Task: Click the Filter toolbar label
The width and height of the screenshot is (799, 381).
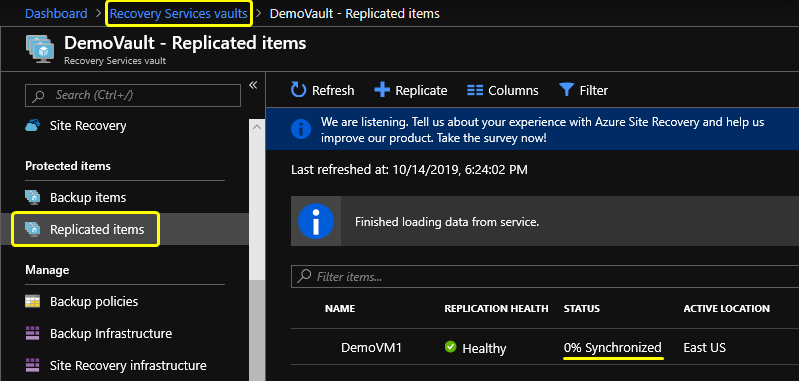Action: click(594, 91)
